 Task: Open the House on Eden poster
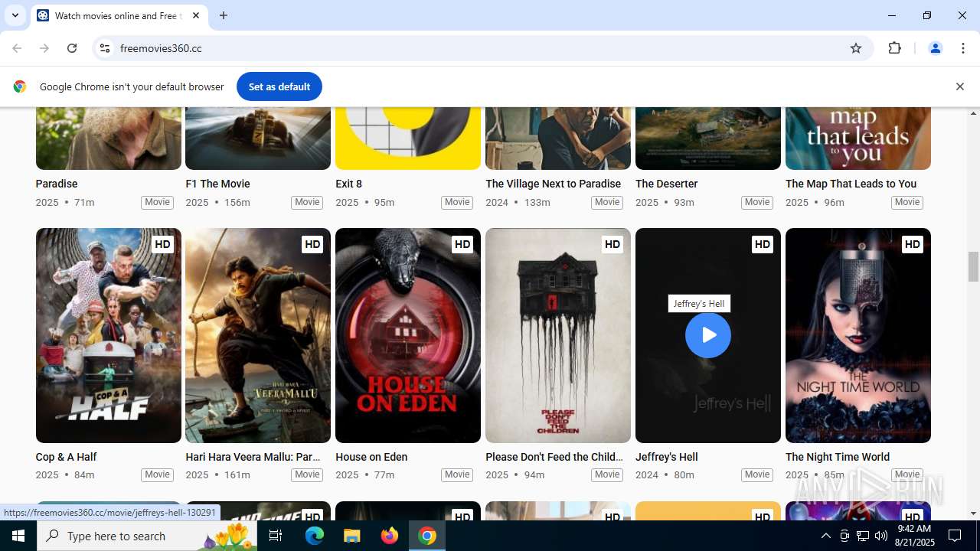click(408, 335)
